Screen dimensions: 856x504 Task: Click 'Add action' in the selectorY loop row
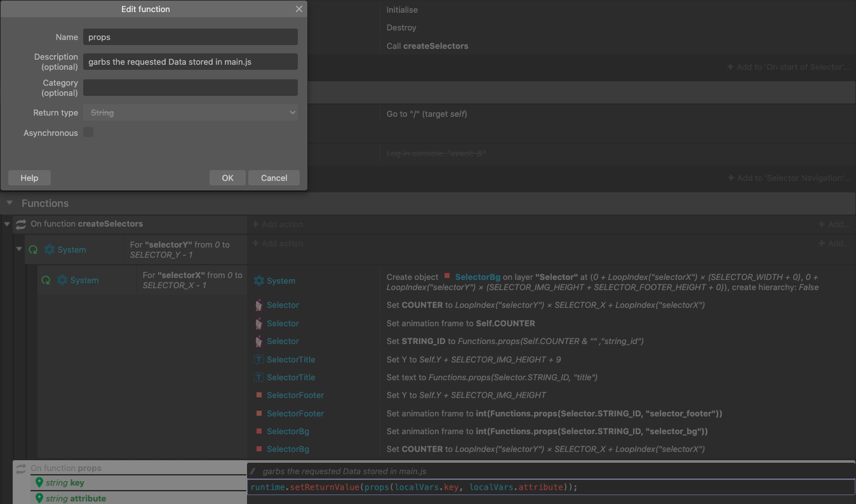(278, 244)
